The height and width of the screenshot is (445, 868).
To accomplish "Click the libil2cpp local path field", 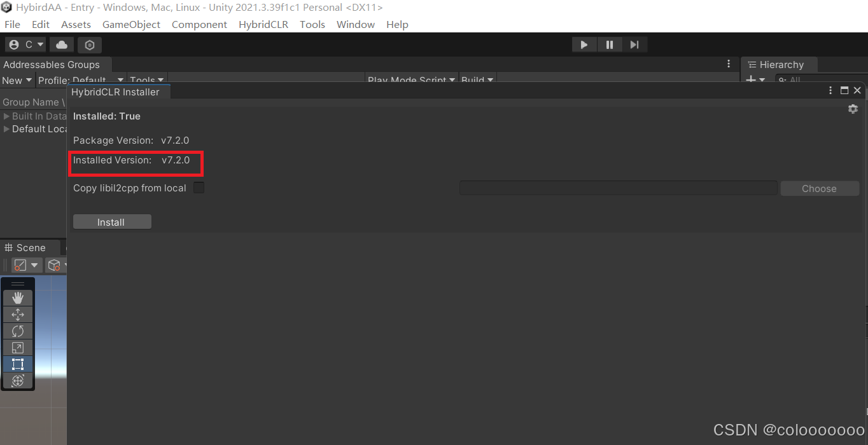I will 619,188.
